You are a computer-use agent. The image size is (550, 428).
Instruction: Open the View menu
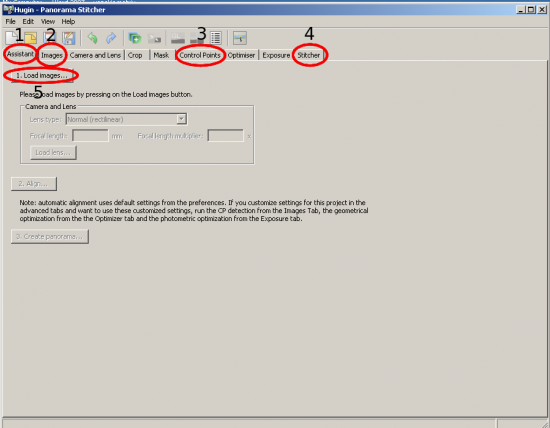[48, 22]
